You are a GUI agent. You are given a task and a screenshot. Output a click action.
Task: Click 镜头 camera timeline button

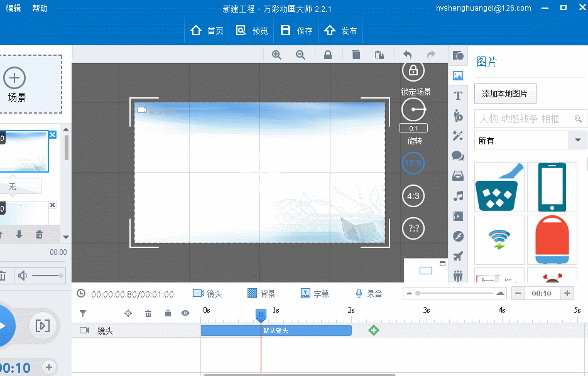click(x=207, y=294)
